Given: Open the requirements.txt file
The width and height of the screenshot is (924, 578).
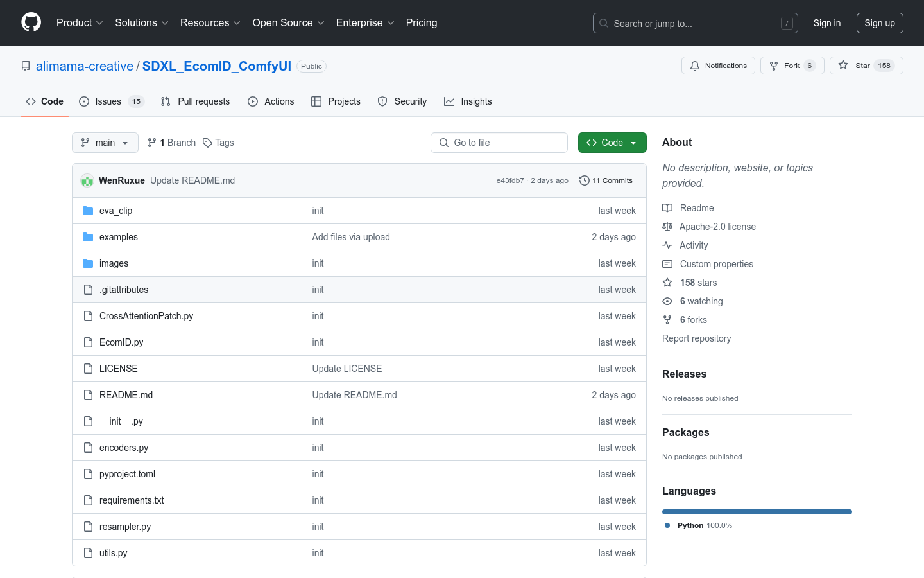Looking at the screenshot, I should (x=132, y=500).
